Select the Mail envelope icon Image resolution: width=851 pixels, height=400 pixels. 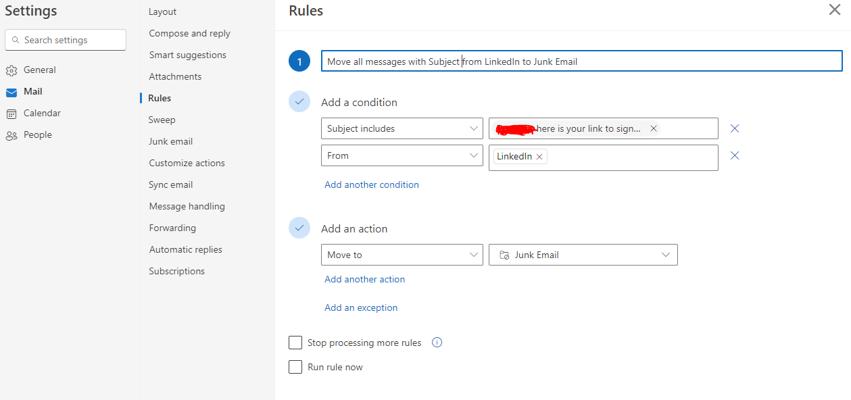(11, 92)
